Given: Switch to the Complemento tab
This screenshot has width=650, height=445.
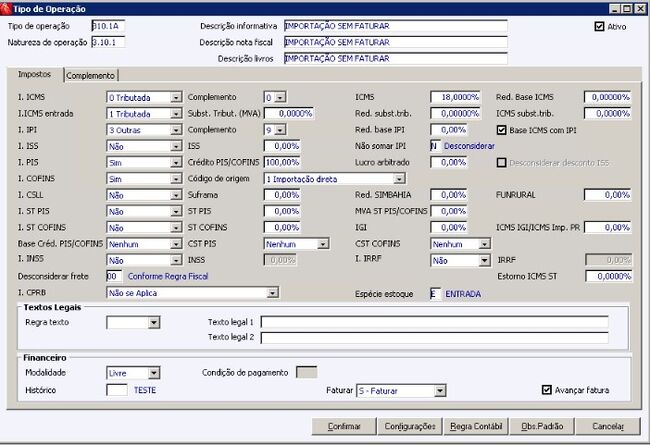Looking at the screenshot, I should [90, 75].
